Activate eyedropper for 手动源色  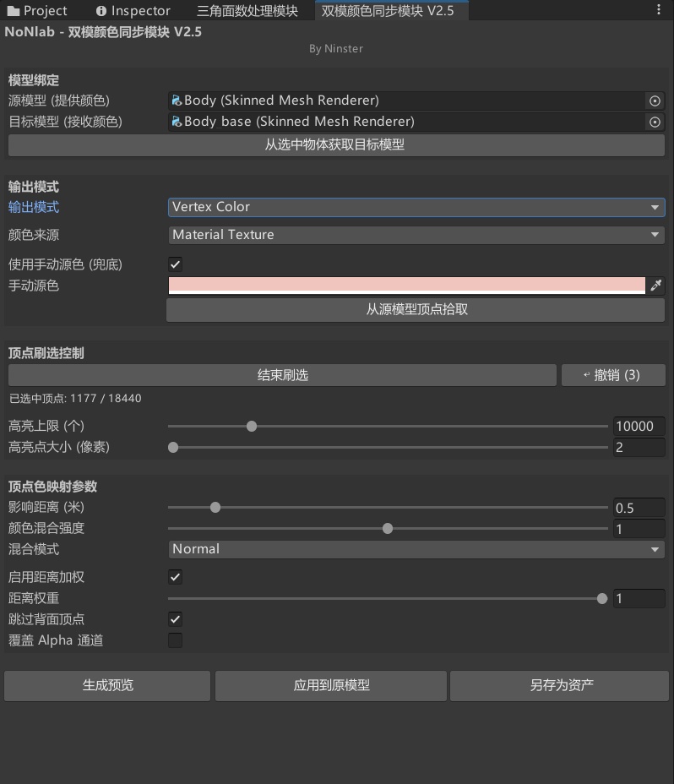coord(656,286)
